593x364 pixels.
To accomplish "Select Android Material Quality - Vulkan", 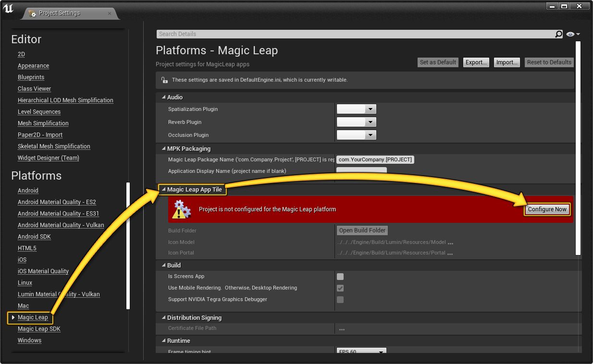I will pyautogui.click(x=61, y=225).
